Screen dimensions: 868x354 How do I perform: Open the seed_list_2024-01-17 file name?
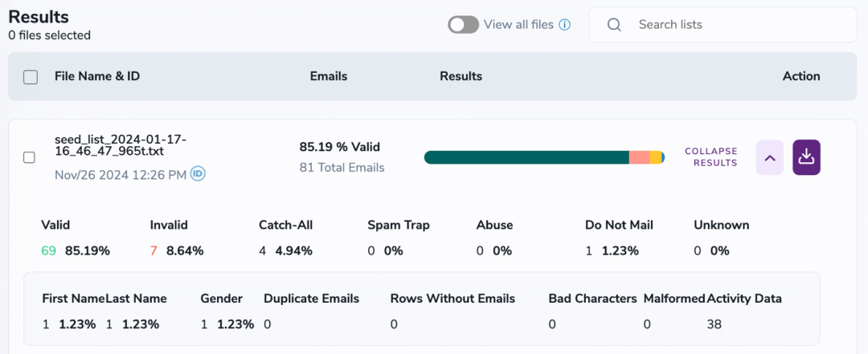pos(121,145)
